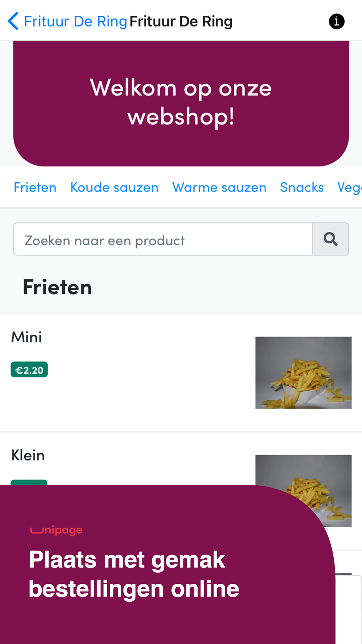The image size is (362, 644).
Task: Open the Warme sauzen category
Action: pos(219,187)
